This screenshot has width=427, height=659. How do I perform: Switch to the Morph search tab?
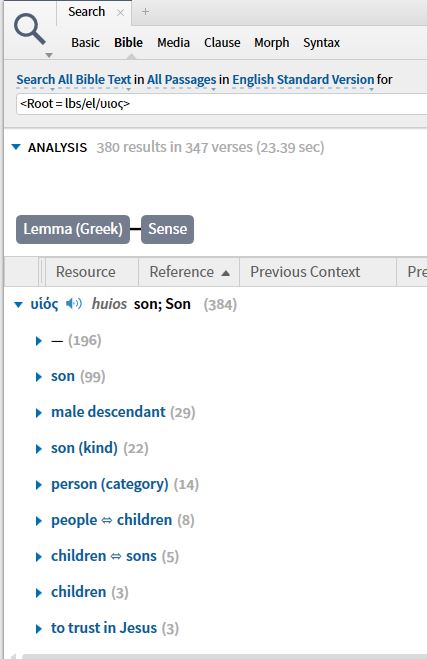[271, 42]
